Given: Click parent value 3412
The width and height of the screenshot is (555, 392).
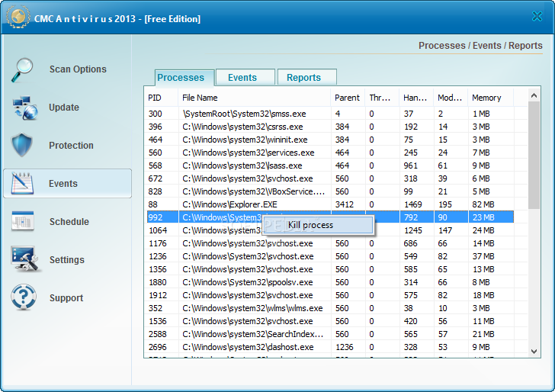Looking at the screenshot, I should (345, 204).
